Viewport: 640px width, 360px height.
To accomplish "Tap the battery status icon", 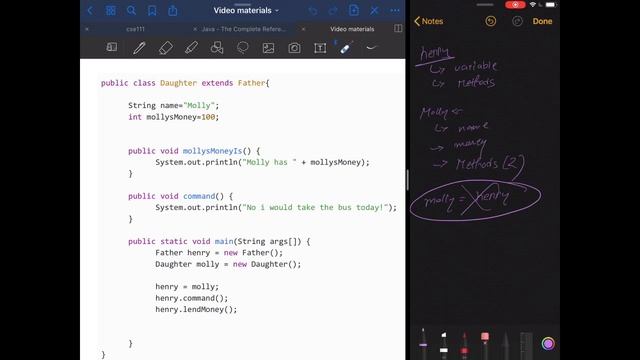I will [x=551, y=4].
